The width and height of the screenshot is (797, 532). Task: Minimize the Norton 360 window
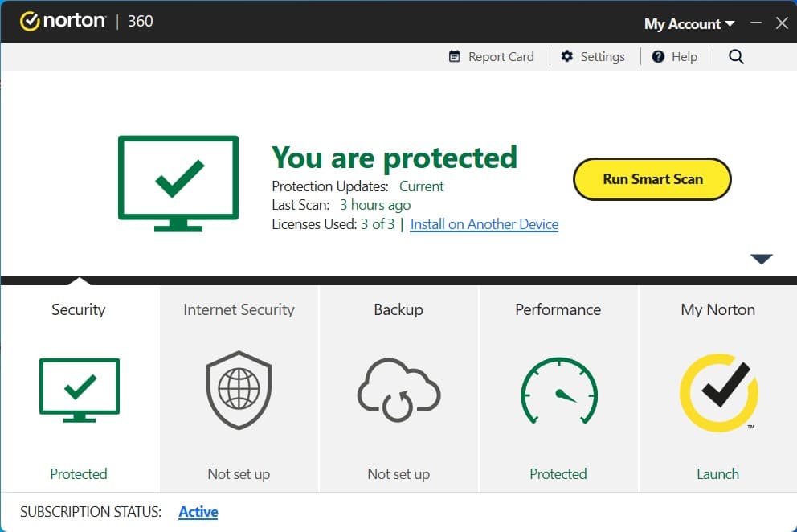click(755, 23)
